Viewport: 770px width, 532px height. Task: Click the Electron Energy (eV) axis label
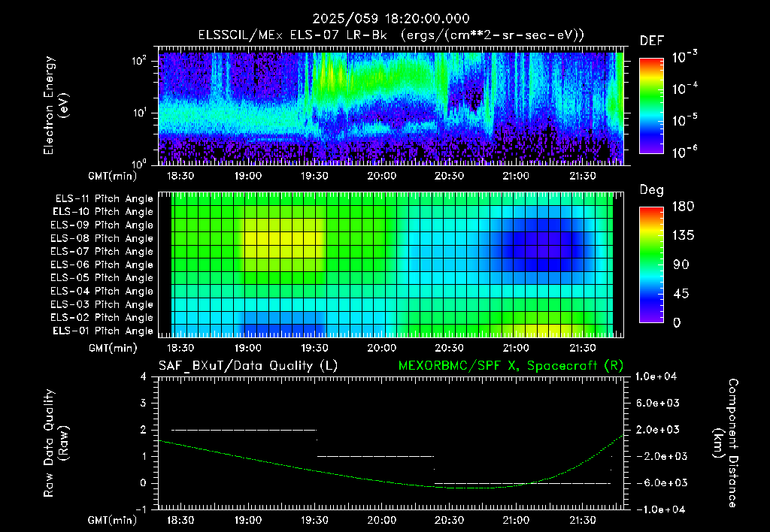click(x=56, y=105)
